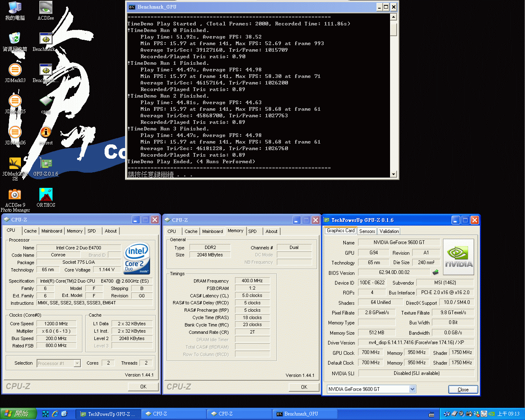The height and width of the screenshot is (420, 525).
Task: Open About tab in CPU-Z timings window
Action: tap(272, 231)
